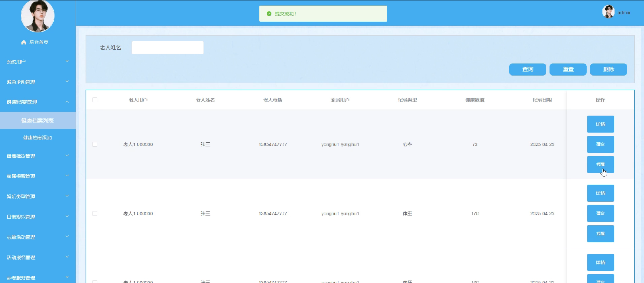Screen dimensions: 644x283
Task: Click the 亲属用户 column header
Action: tap(340, 100)
